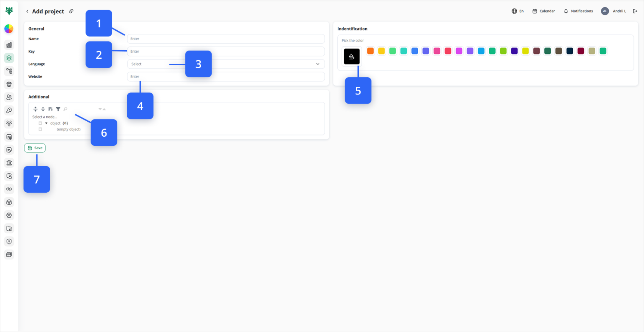Viewport: 644px width, 332px height.
Task: Open the sidebar calendar-with-clock icon
Action: pyautogui.click(x=9, y=137)
